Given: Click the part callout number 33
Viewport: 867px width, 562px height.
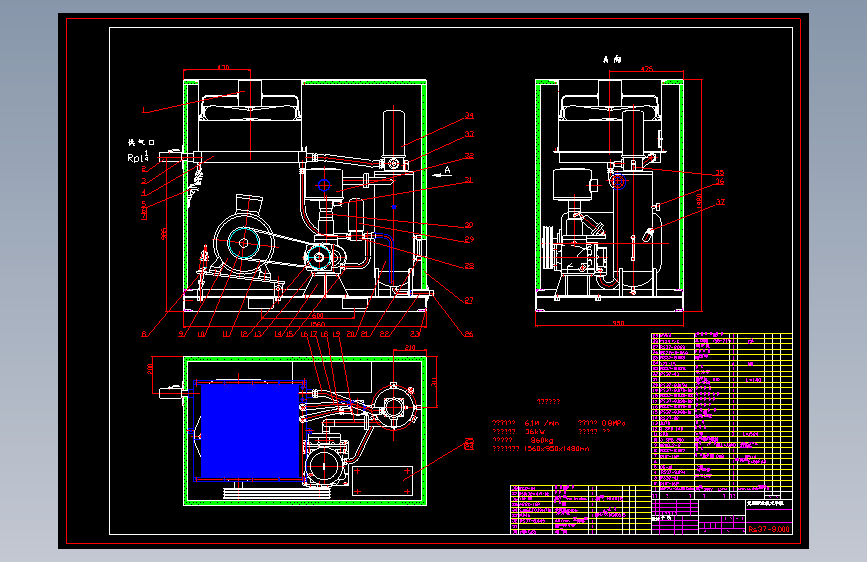Looking at the screenshot, I should tap(469, 134).
